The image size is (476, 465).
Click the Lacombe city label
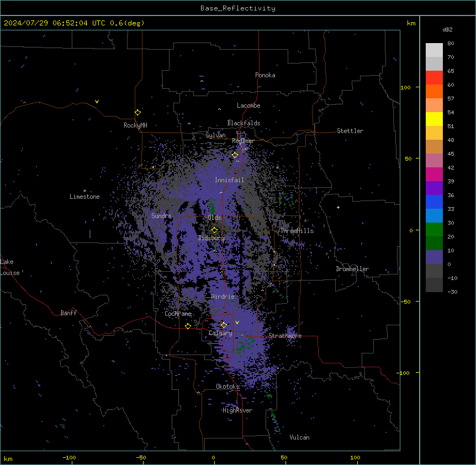[248, 105]
